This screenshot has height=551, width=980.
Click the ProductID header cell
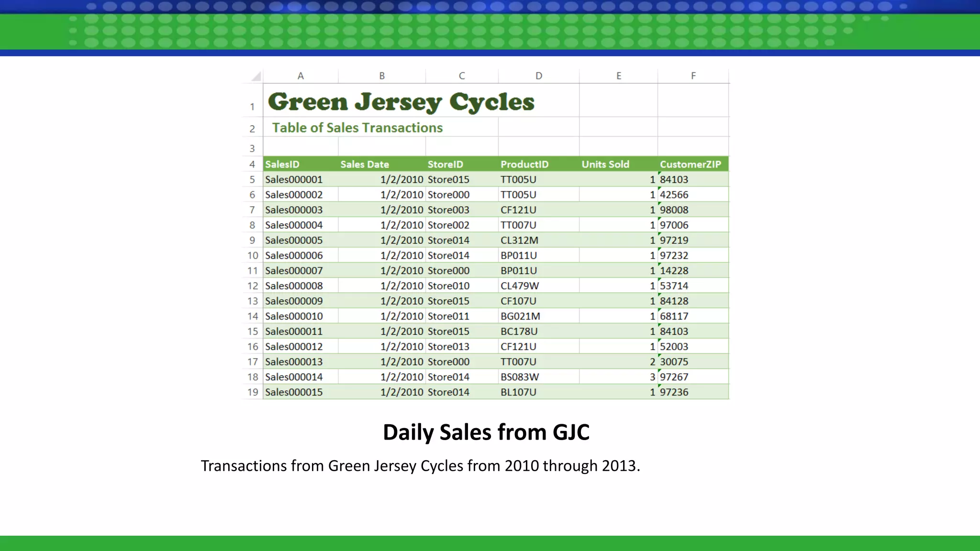[x=524, y=165]
